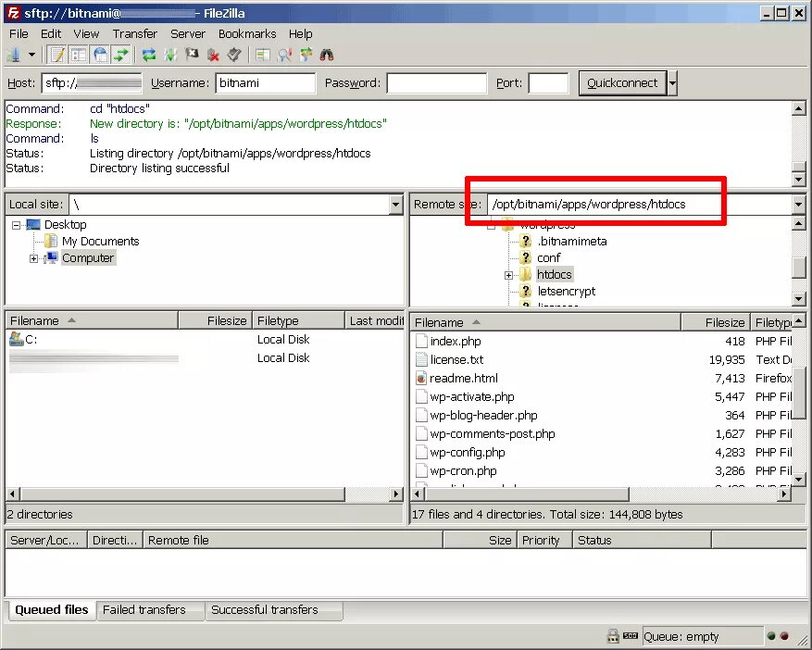This screenshot has height=650, width=812.
Task: Switch to the Failed transfers tab
Action: [144, 609]
